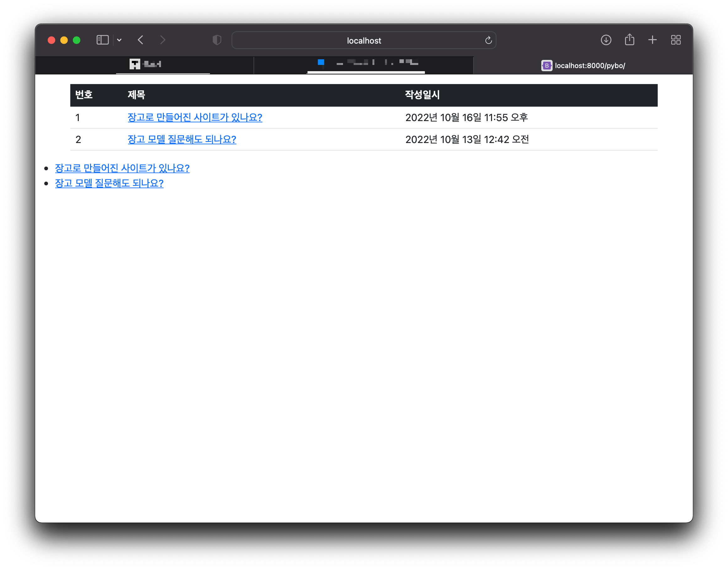The width and height of the screenshot is (728, 569).
Task: Click the 작성일시 column header
Action: coord(422,95)
